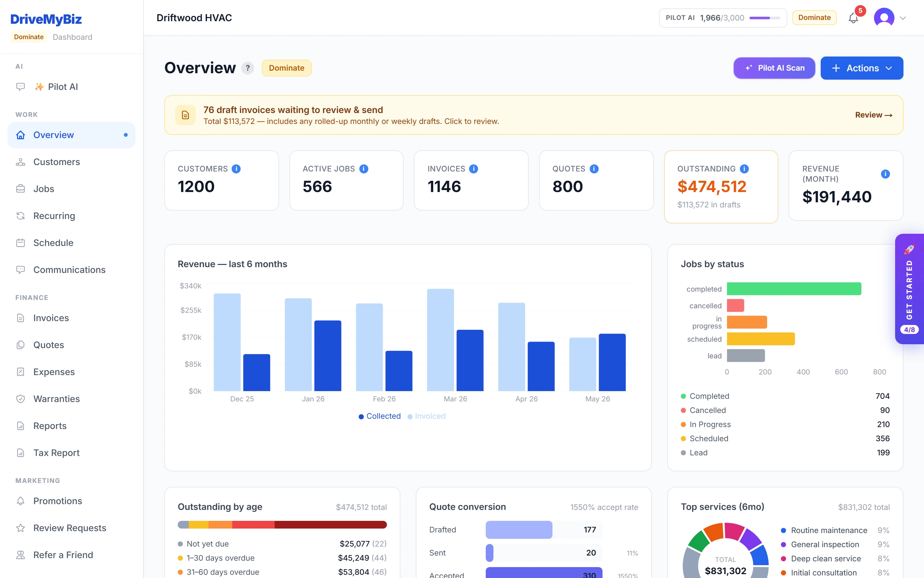The height and width of the screenshot is (578, 924).
Task: Open the notifications bell
Action: 853,18
